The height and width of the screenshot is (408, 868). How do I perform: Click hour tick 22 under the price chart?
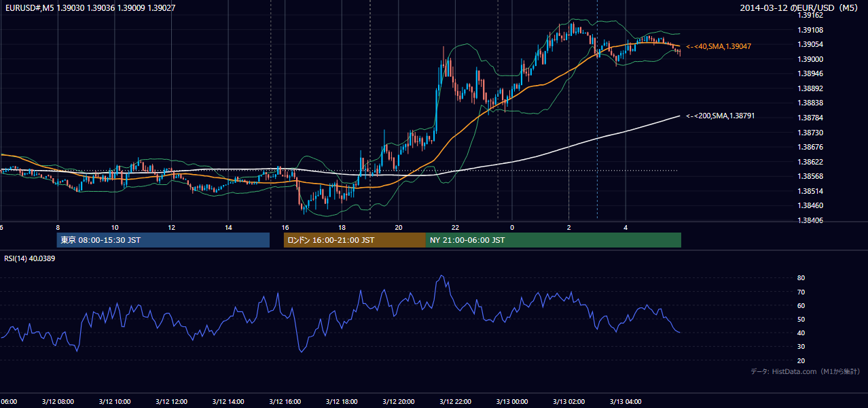coord(455,227)
